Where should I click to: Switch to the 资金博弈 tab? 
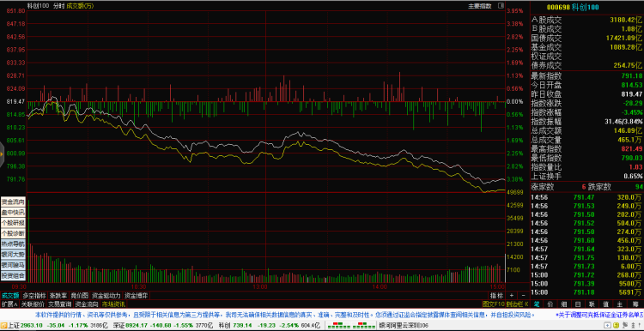(x=137, y=295)
